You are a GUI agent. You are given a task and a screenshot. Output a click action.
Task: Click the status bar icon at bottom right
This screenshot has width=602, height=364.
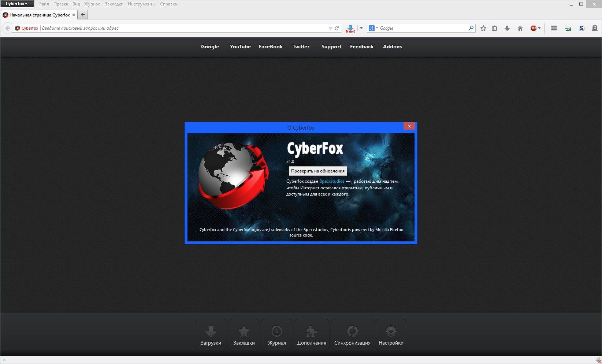pos(598,360)
